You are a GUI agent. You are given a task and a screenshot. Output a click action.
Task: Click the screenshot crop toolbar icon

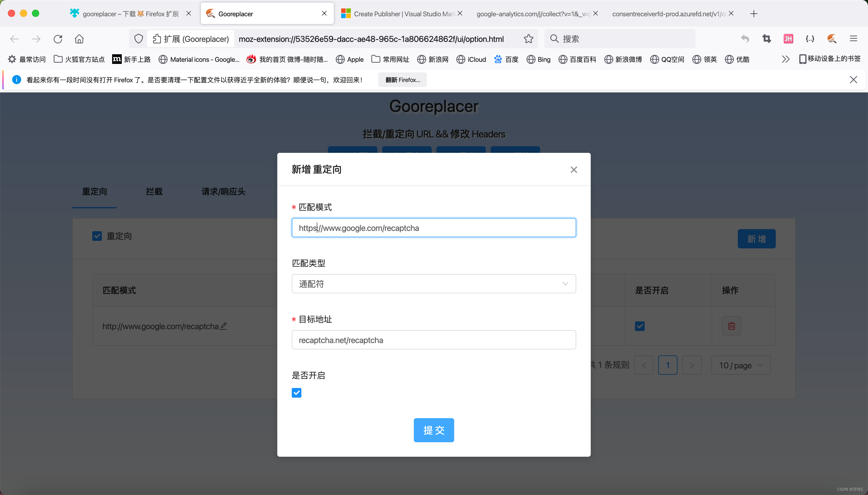coord(766,39)
